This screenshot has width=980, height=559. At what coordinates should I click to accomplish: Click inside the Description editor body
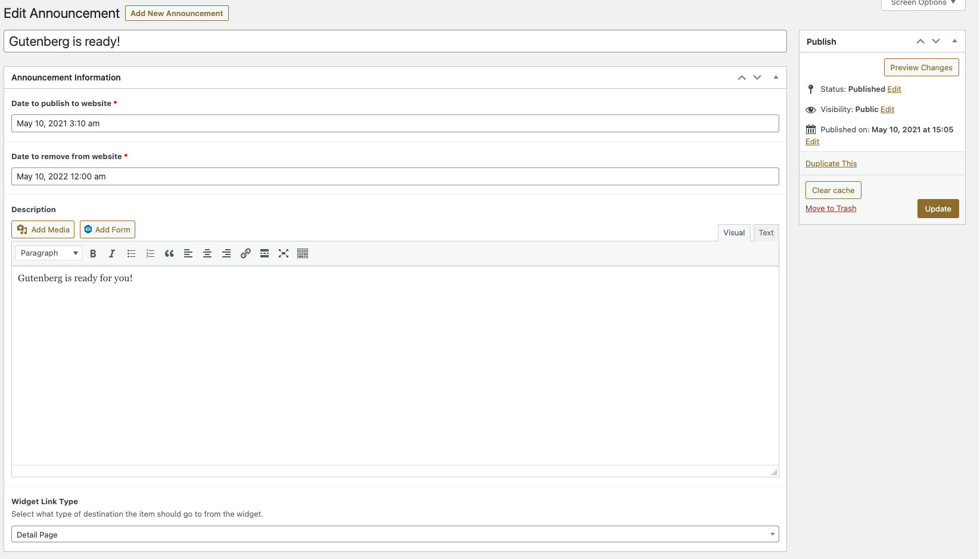(x=395, y=365)
